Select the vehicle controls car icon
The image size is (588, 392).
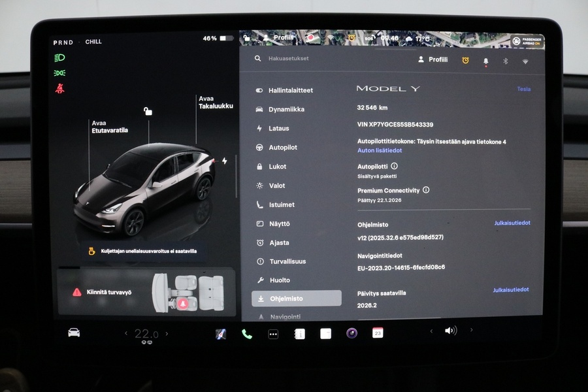[x=73, y=333]
